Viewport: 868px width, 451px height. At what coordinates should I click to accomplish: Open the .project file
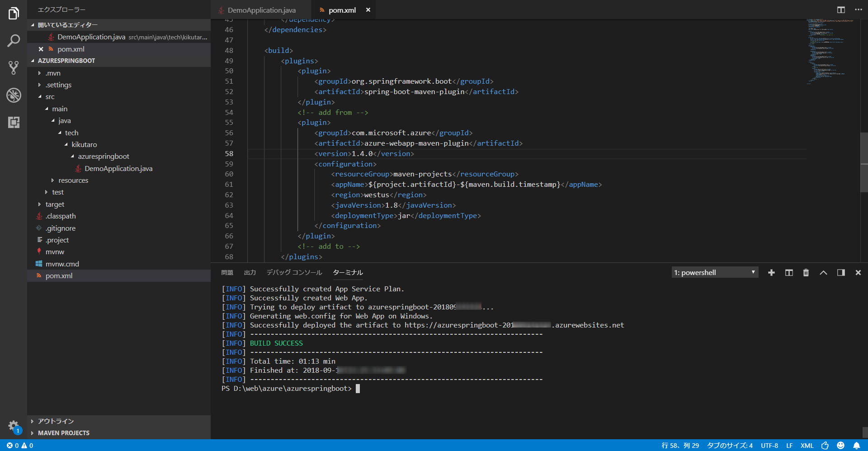[57, 240]
